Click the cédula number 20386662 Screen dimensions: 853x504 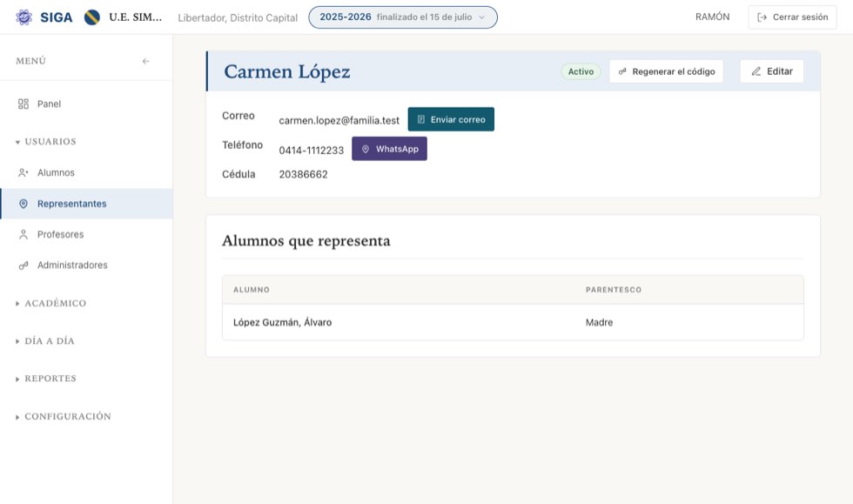pos(304,175)
